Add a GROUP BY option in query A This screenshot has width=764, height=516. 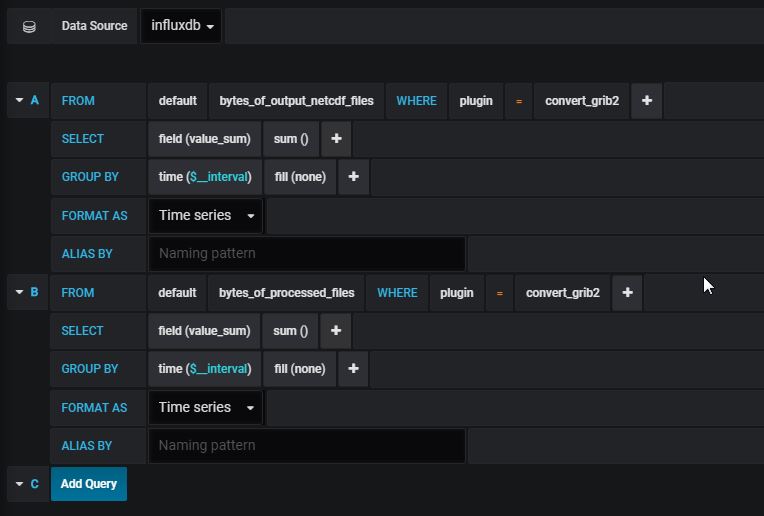[353, 177]
